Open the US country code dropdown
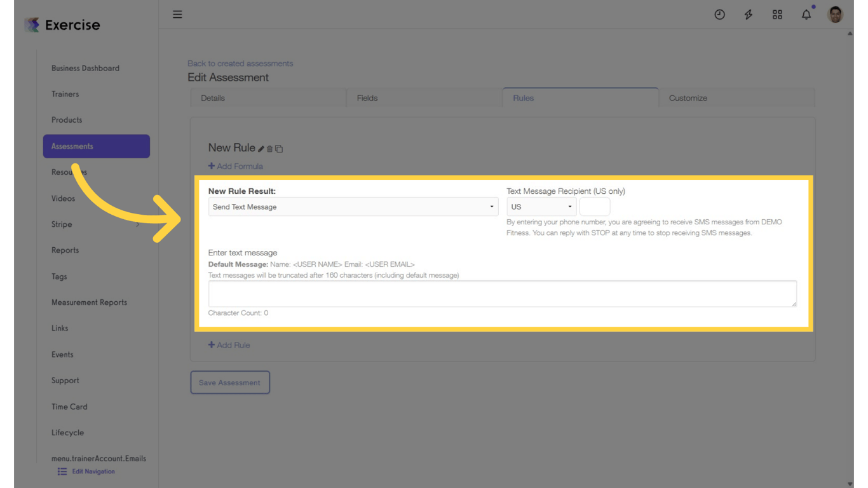Viewport: 868px width, 488px height. click(x=541, y=207)
